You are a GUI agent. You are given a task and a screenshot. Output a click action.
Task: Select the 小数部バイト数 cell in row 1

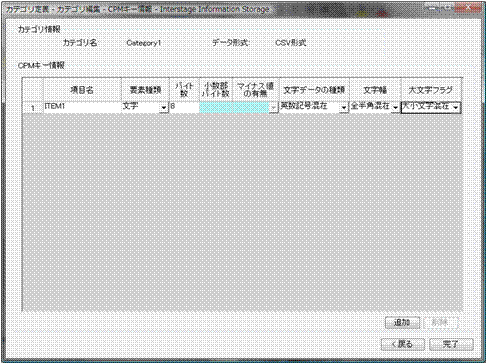(216, 107)
